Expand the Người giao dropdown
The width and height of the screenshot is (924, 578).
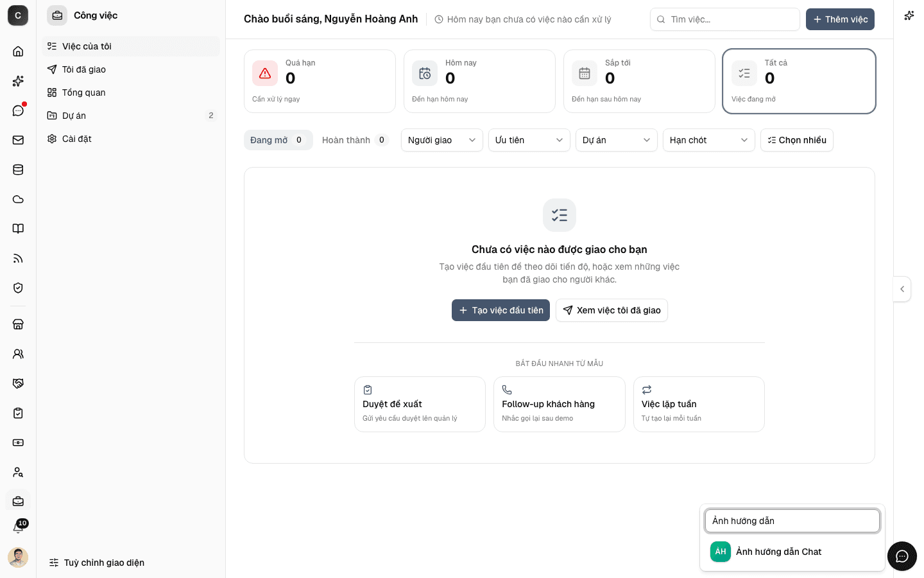pos(442,140)
